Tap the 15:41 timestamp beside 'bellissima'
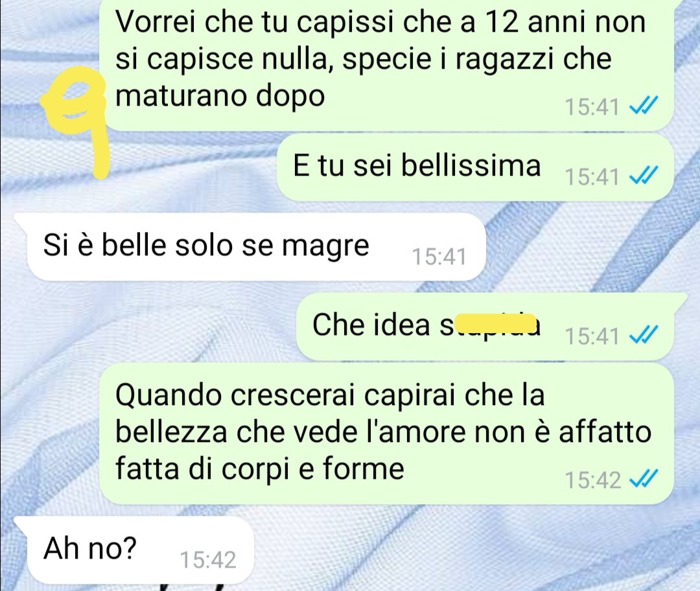The height and width of the screenshot is (591, 700). [x=592, y=177]
